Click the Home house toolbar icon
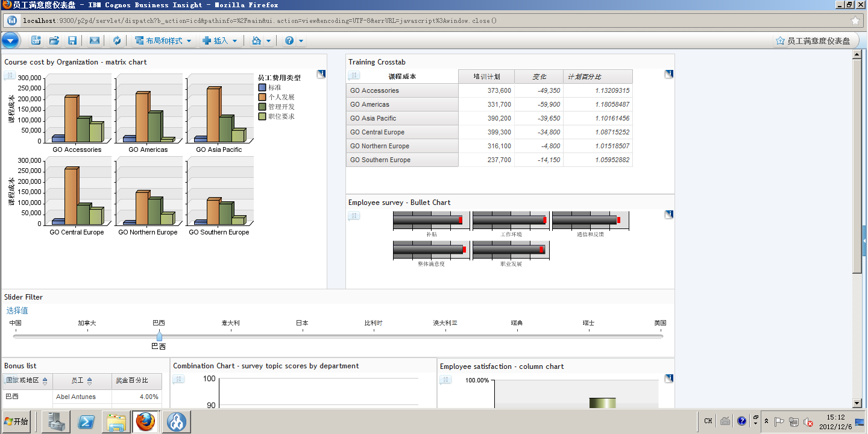Screen dimensions: 868x434 pyautogui.click(x=256, y=40)
